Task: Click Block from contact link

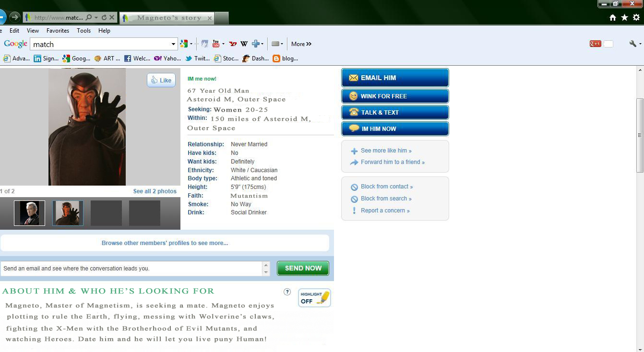Action: (387, 187)
